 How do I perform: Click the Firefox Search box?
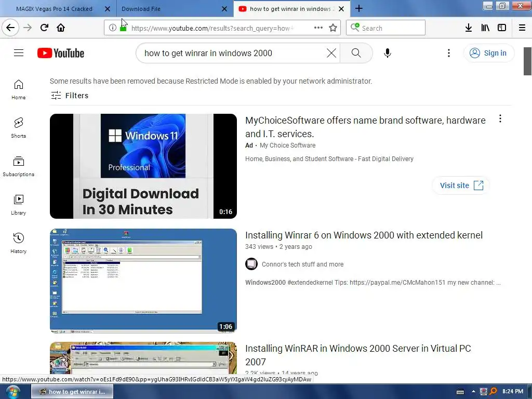click(x=385, y=28)
